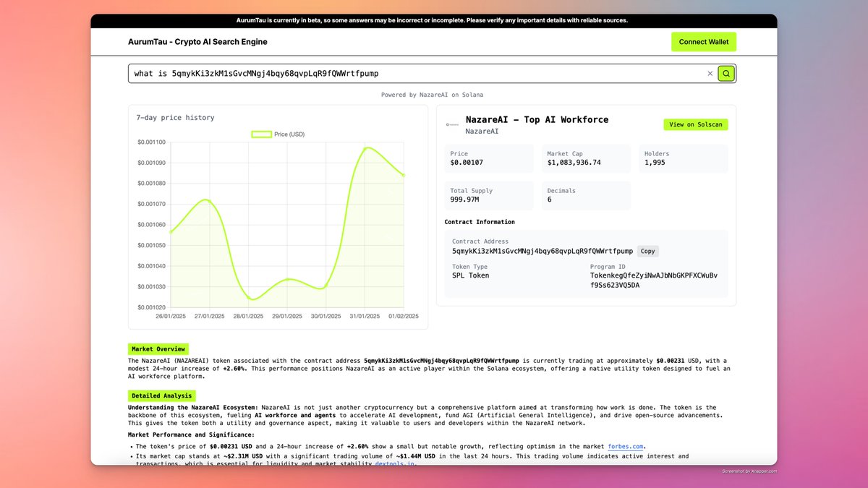The image size is (868, 488).
Task: Click the Contract Information heading
Action: pyautogui.click(x=480, y=222)
